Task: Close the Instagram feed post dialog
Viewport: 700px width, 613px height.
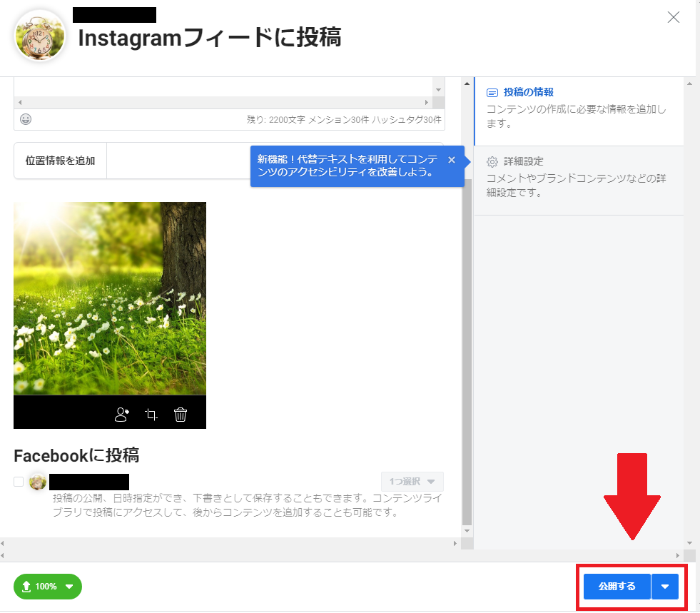Action: [x=673, y=17]
